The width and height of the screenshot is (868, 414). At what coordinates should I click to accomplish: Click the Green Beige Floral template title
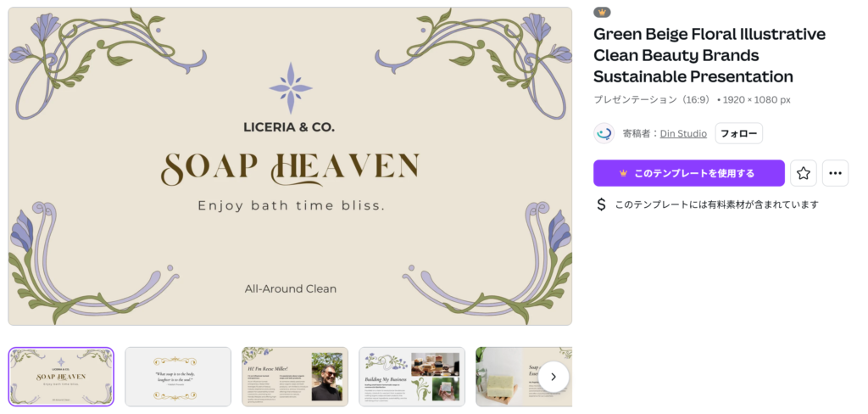[709, 55]
